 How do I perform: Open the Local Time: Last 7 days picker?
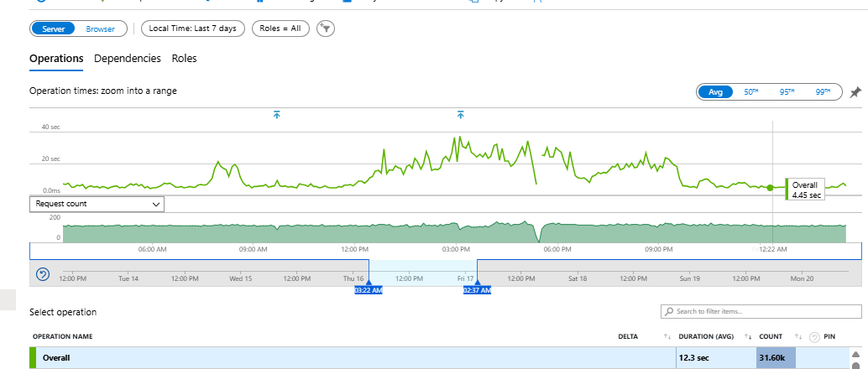click(192, 29)
